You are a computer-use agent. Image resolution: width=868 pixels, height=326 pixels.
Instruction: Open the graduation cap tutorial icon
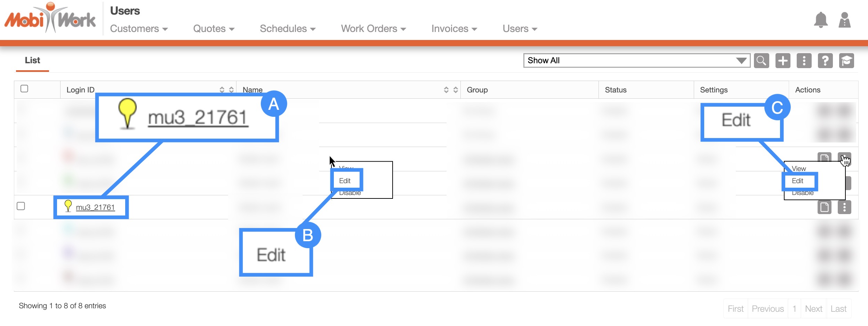click(x=846, y=61)
